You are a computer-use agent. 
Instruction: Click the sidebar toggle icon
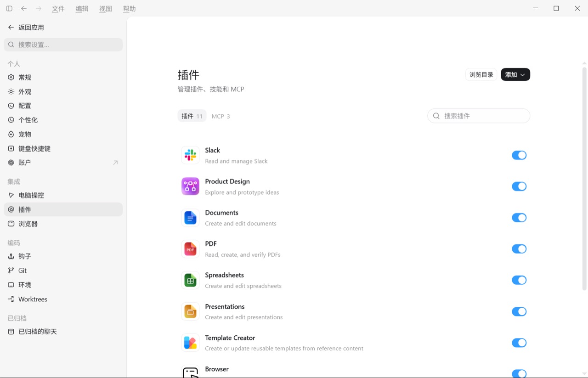[9, 9]
